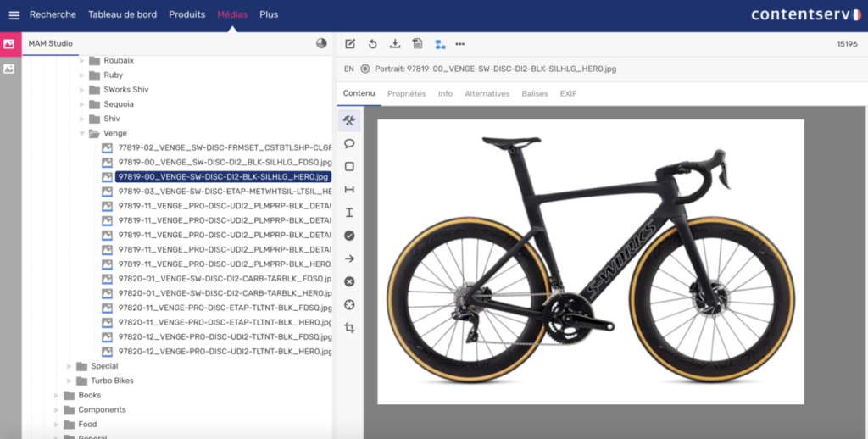
Task: Select the crop tool
Action: (x=349, y=327)
